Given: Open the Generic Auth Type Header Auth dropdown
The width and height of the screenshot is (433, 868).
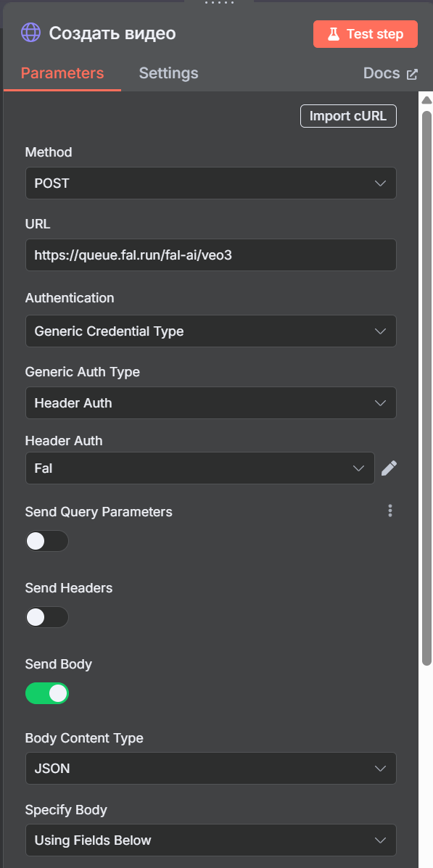Looking at the screenshot, I should (211, 402).
